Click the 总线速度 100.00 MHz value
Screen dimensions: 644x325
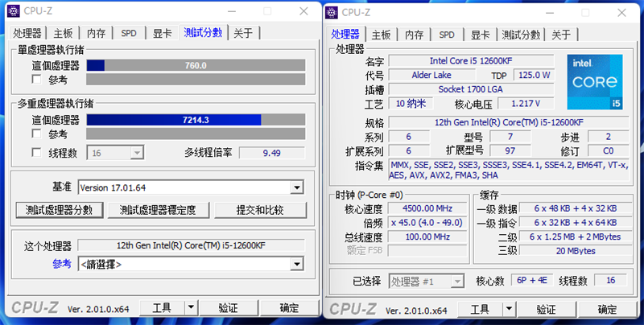click(427, 237)
